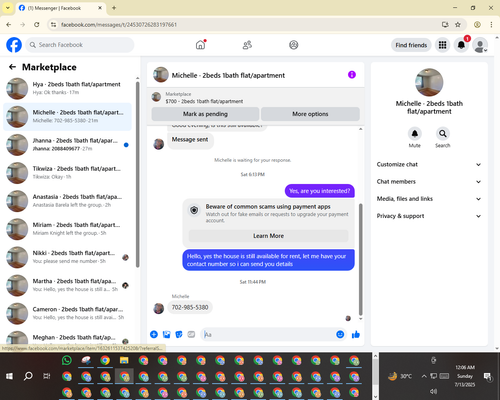
Task: Open the Jhanna unread conversation
Action: click(x=67, y=145)
